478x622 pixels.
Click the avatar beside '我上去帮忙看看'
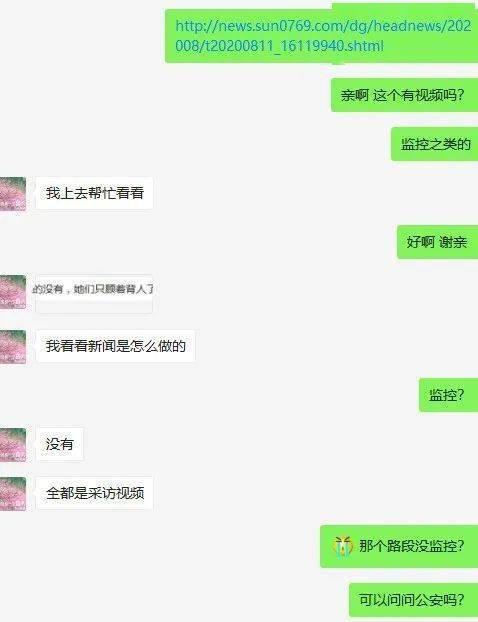(13, 194)
